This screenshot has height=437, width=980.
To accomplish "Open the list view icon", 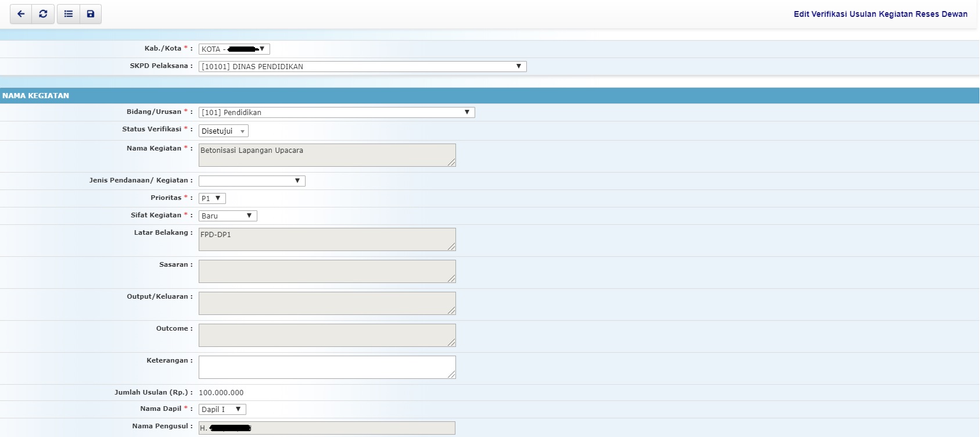I will pyautogui.click(x=69, y=14).
